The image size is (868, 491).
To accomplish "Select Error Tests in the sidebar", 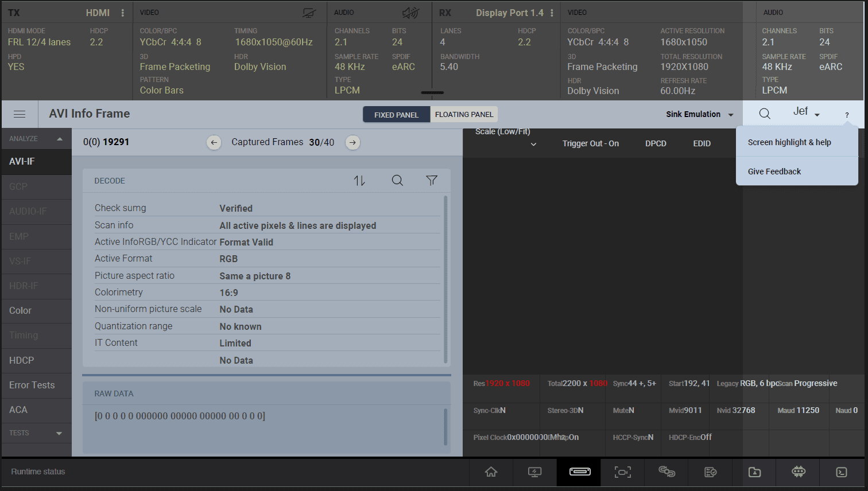I will point(36,385).
